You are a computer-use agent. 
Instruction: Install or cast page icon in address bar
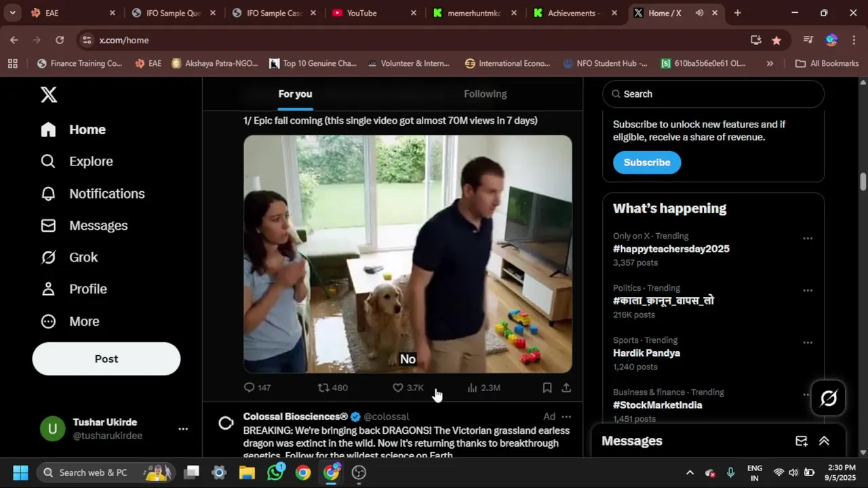(756, 40)
